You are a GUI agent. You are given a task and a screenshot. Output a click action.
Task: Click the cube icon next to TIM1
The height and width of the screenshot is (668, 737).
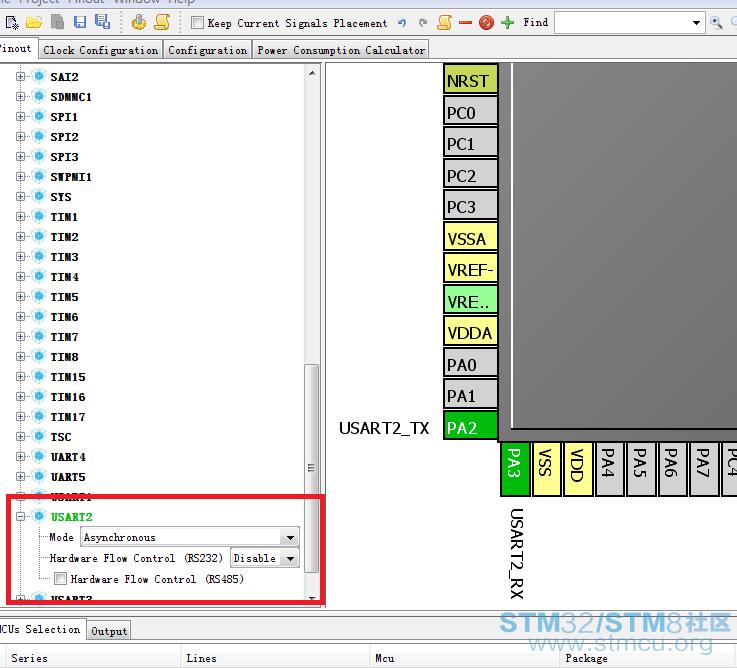point(39,217)
